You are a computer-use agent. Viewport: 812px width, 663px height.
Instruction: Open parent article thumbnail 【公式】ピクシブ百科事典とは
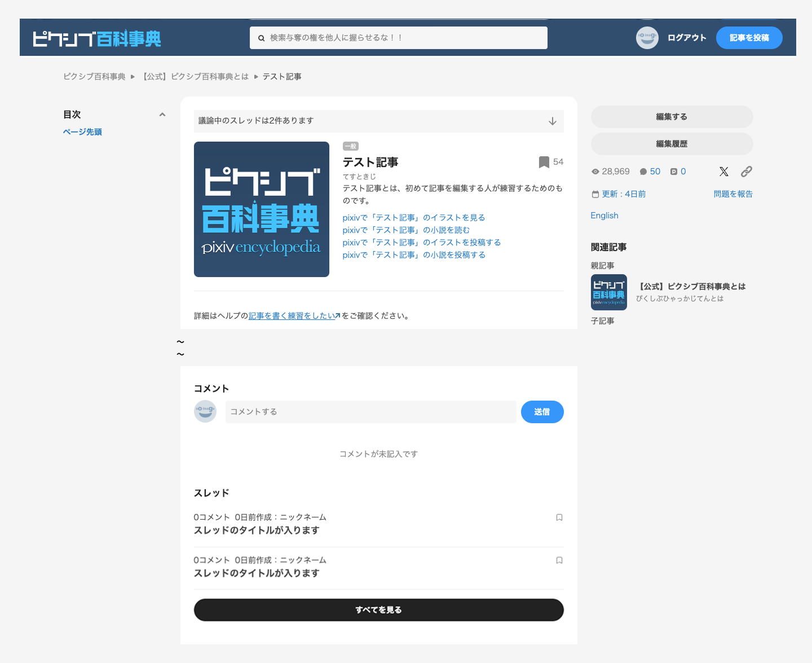609,292
